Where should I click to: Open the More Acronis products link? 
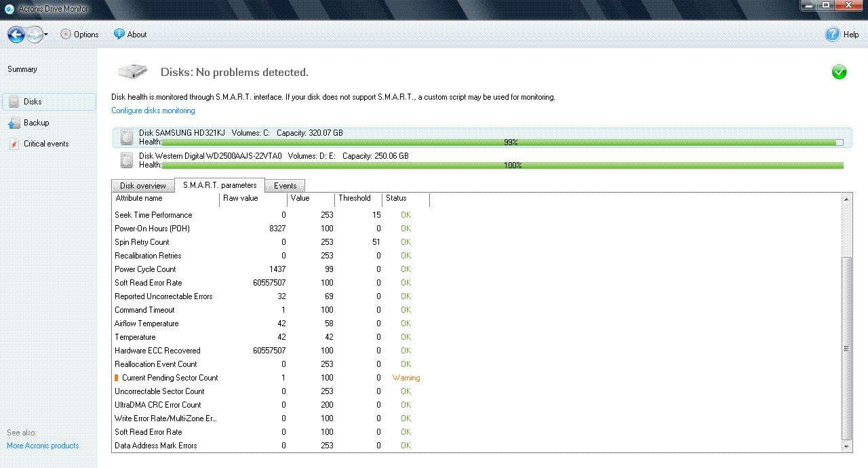(43, 446)
